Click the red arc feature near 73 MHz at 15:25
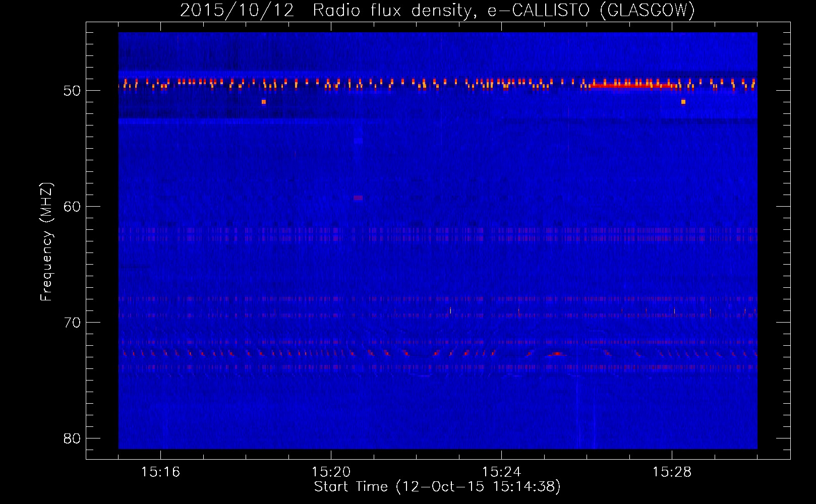 coord(557,354)
